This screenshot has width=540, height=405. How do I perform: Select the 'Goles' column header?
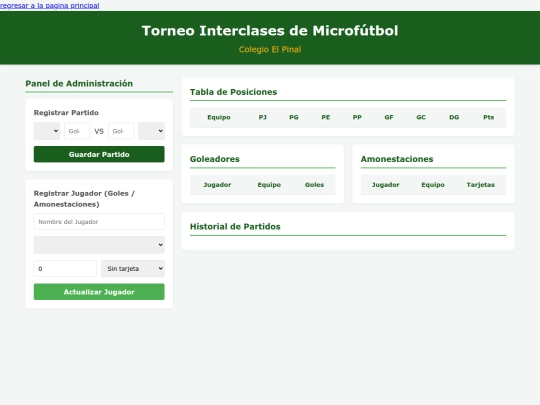point(314,185)
